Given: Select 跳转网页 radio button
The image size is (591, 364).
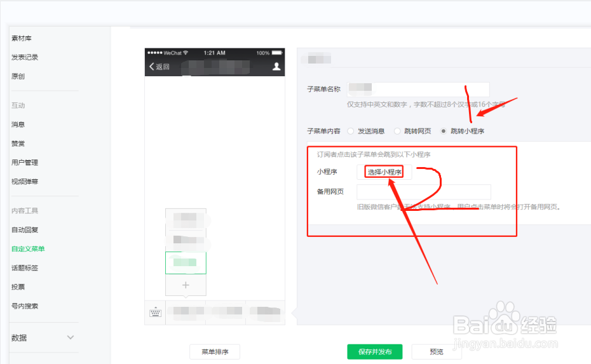Looking at the screenshot, I should coord(397,131).
